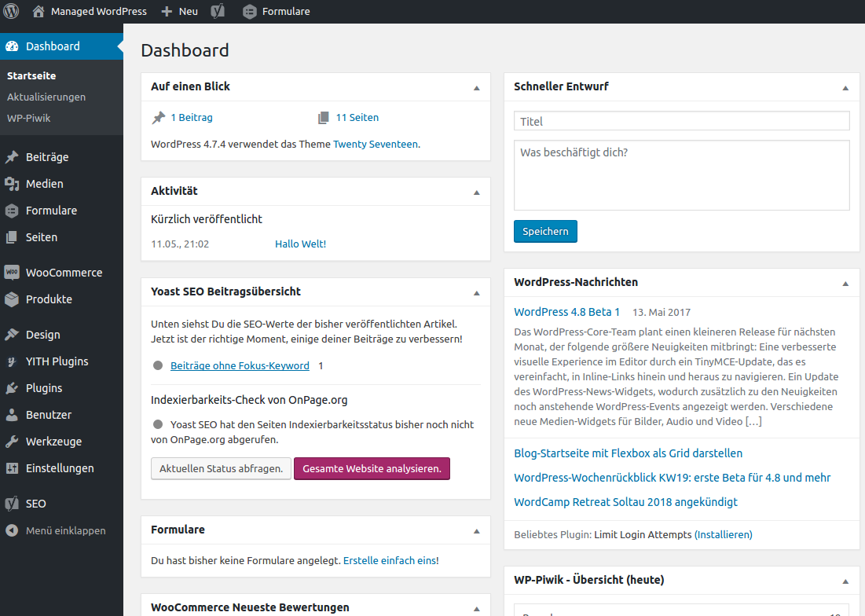Open the Aktualisierungen submenu item
The height and width of the screenshot is (616, 865).
click(x=46, y=97)
